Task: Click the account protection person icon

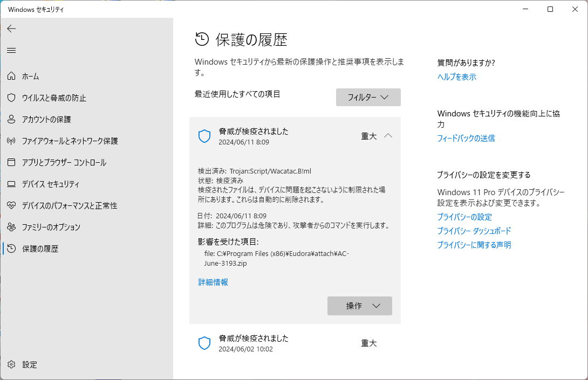Action: (11, 119)
